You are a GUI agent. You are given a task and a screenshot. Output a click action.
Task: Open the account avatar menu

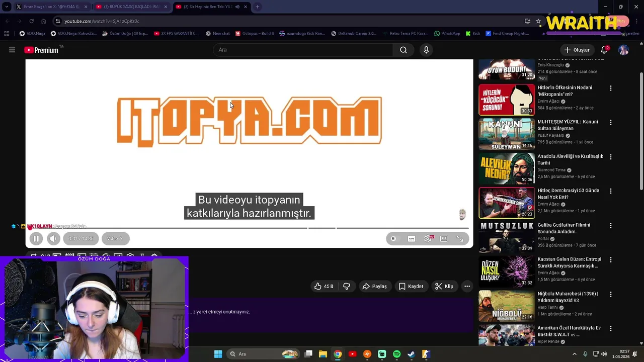click(623, 50)
